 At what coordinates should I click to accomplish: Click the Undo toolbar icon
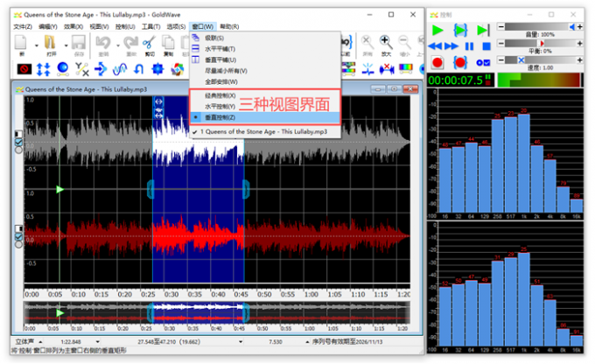click(103, 43)
